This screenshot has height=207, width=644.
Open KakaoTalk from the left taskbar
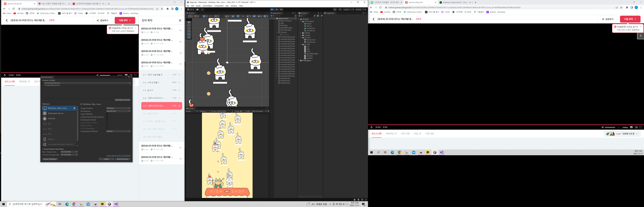coord(102,204)
